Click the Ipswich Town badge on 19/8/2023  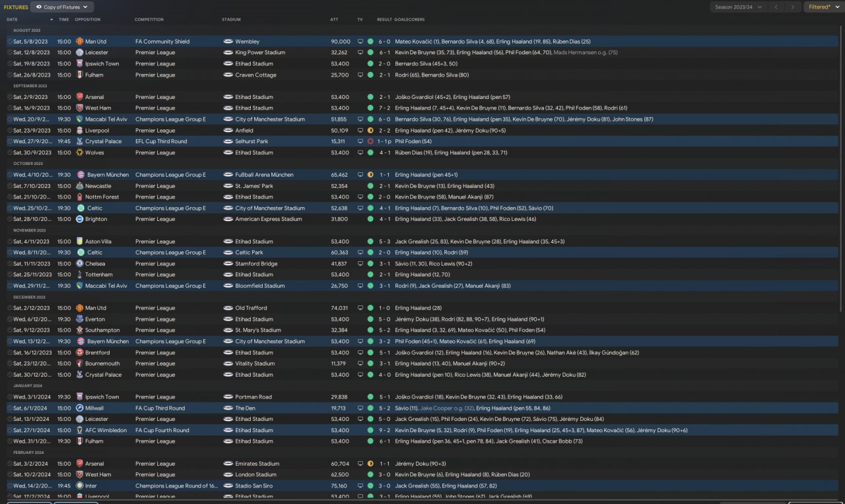(x=79, y=64)
